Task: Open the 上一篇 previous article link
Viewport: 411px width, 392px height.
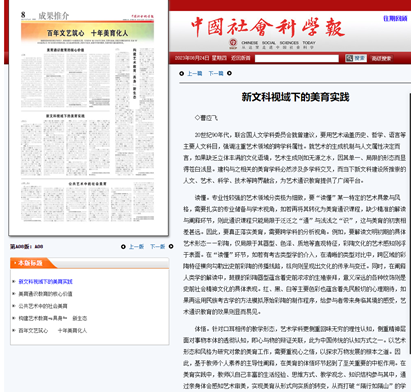Action: point(195,73)
